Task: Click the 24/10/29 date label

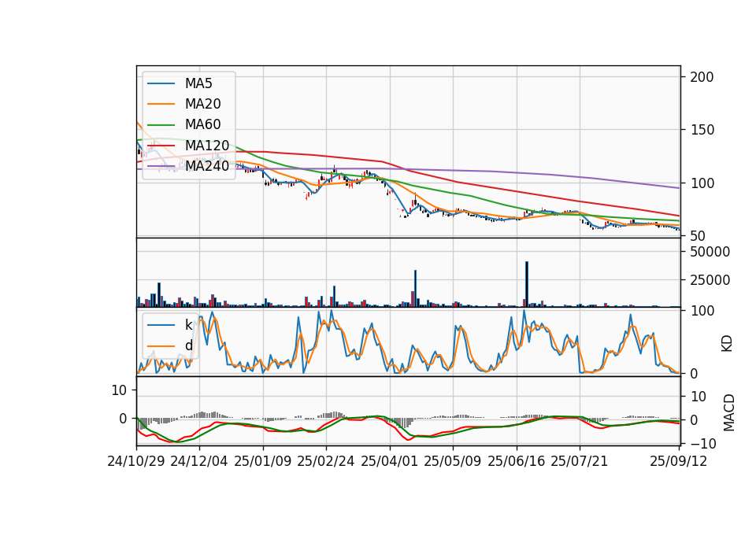Action: [136, 462]
